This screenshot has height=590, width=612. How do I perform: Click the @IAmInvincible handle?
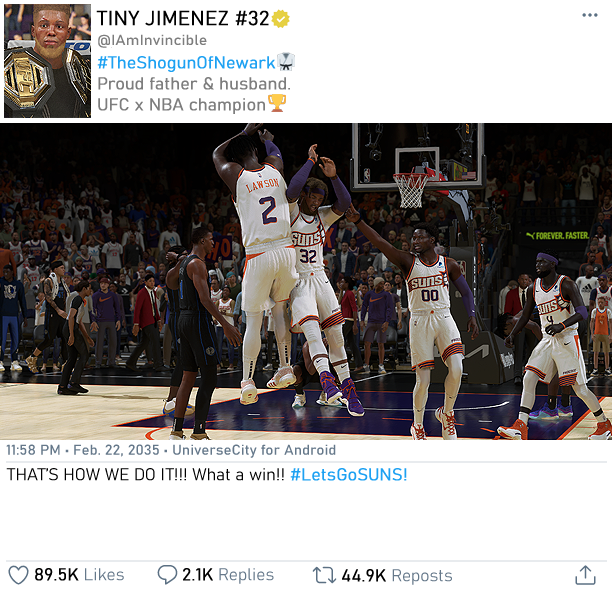pyautogui.click(x=152, y=40)
